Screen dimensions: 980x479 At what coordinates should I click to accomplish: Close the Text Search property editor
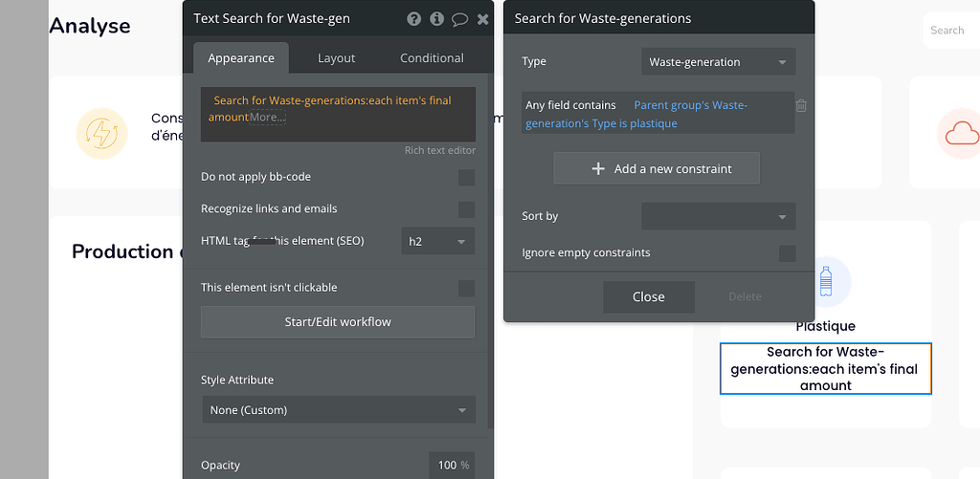[x=482, y=19]
